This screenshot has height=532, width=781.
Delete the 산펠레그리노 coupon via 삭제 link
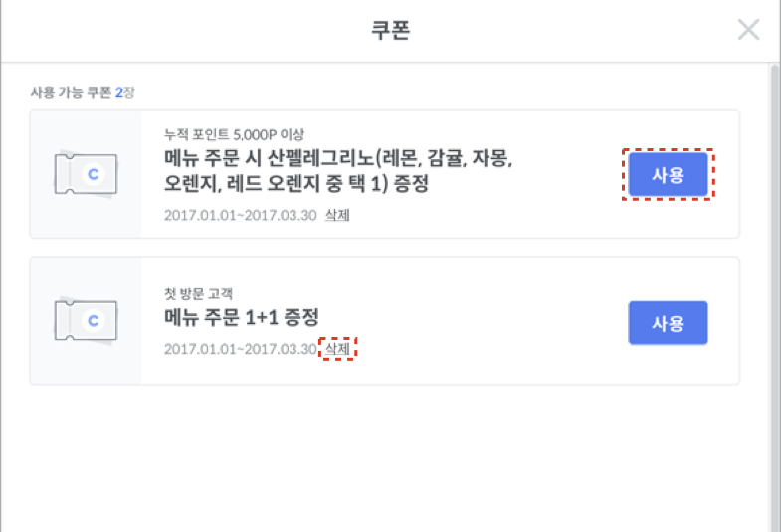tap(337, 215)
